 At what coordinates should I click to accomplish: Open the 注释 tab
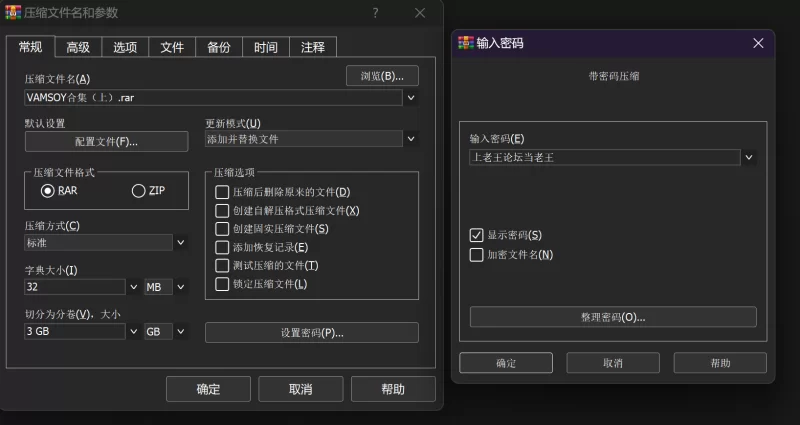pos(313,47)
